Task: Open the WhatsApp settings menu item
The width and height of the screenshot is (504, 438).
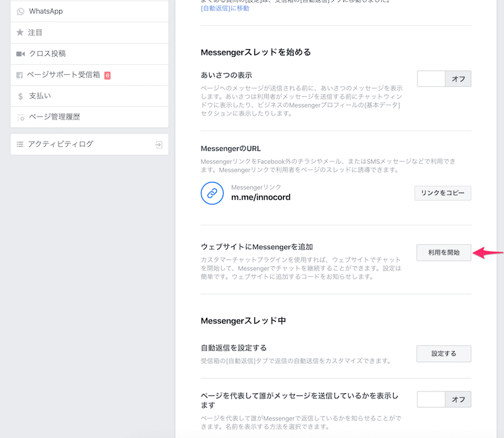Action: 89,11
